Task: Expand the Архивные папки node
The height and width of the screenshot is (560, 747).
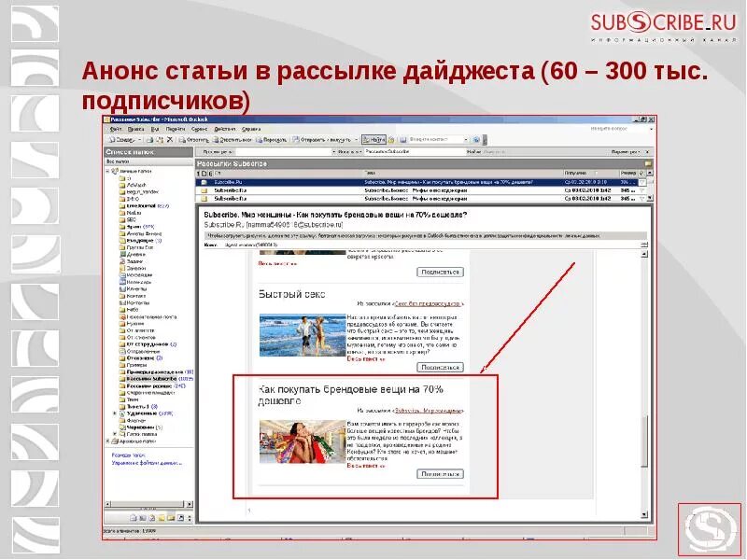Action: [107, 441]
